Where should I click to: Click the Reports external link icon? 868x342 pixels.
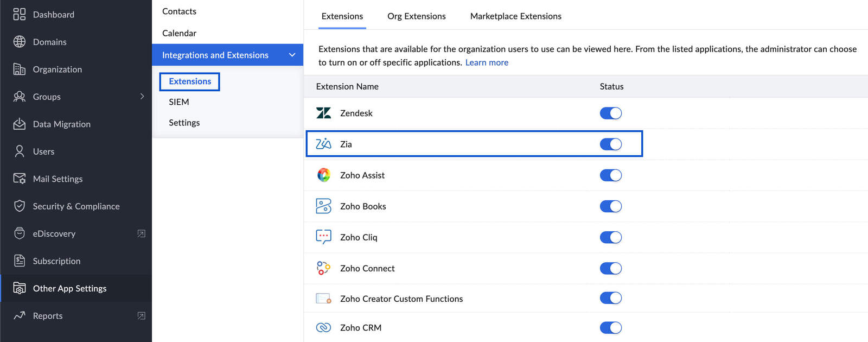pyautogui.click(x=142, y=315)
